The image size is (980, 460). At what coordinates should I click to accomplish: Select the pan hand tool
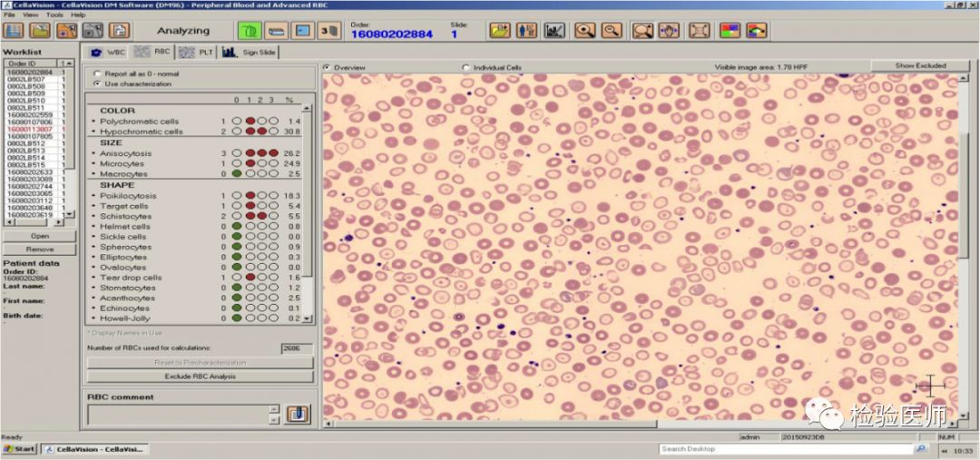click(669, 31)
